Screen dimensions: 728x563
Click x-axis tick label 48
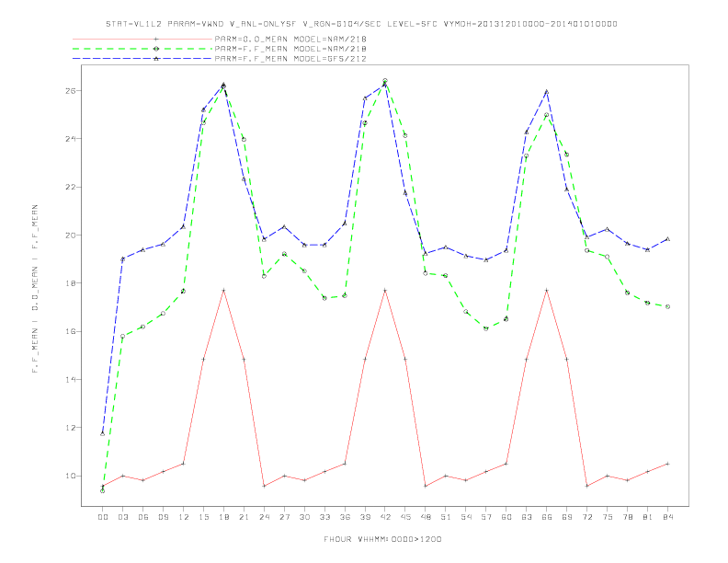pyautogui.click(x=426, y=517)
